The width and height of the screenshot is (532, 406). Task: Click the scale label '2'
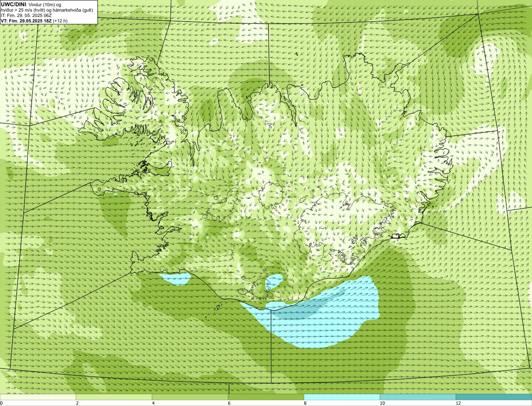coord(77,403)
